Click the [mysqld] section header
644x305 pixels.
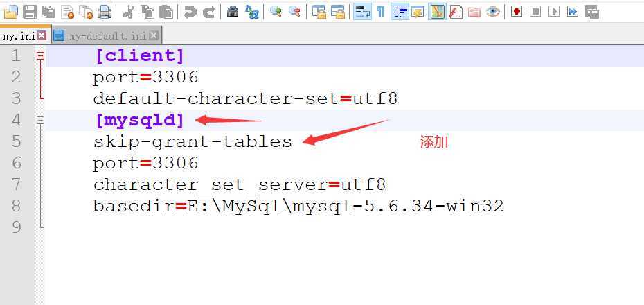140,121
